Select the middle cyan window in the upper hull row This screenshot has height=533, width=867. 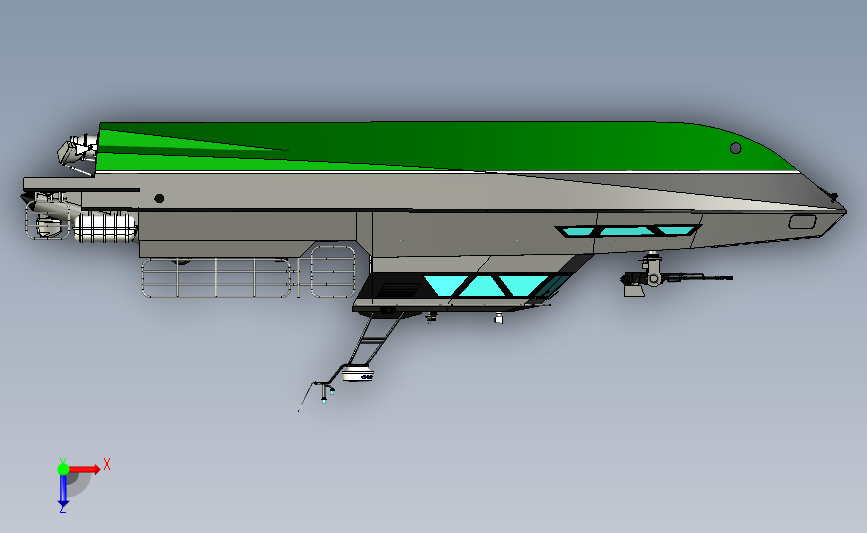tap(628, 231)
